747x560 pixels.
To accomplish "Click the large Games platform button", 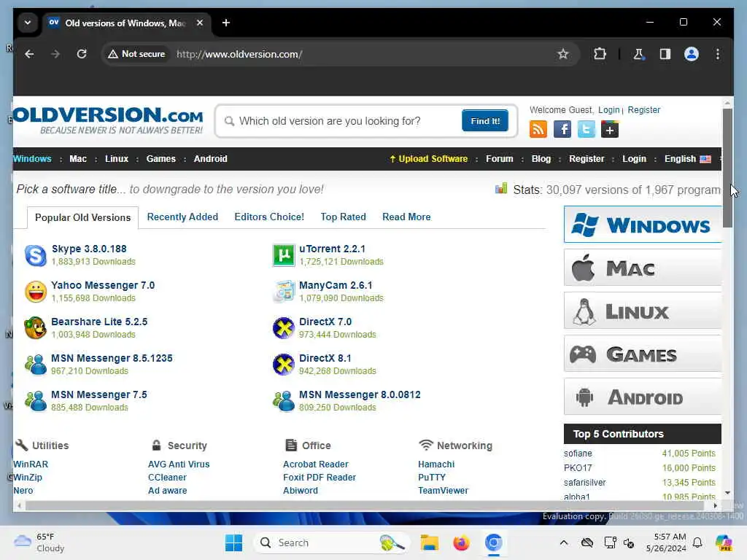I will click(643, 354).
